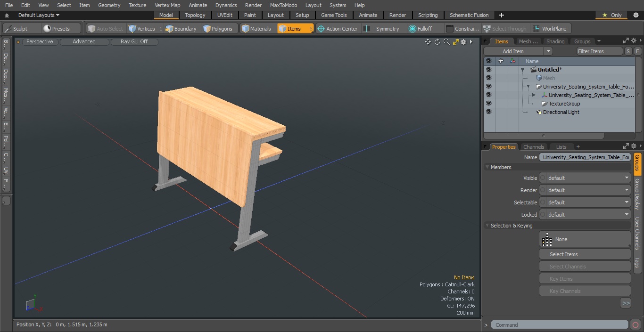The height and width of the screenshot is (332, 644).
Task: Toggle visibility of the Mesh item
Action: click(488, 78)
